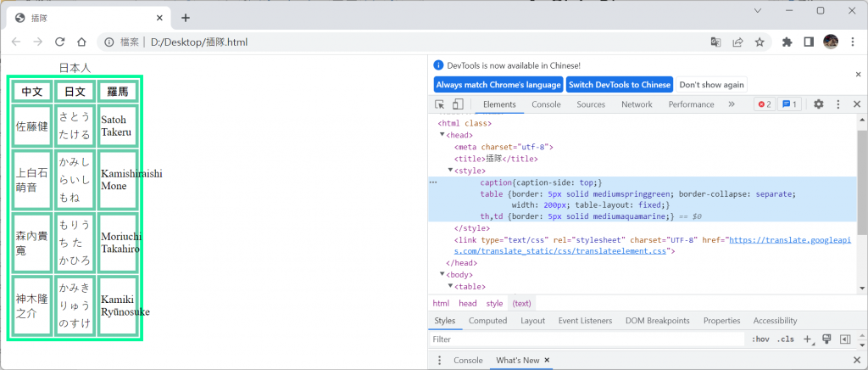Bookmark this page with the star
This screenshot has width=868, height=370.
pos(759,42)
